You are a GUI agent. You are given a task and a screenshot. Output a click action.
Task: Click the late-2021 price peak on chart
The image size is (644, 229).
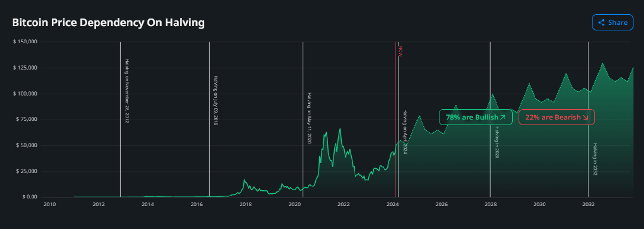coord(340,129)
